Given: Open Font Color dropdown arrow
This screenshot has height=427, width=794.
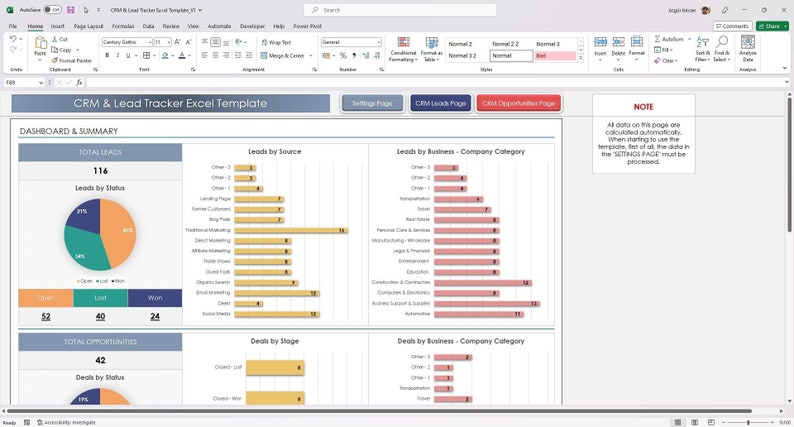Looking at the screenshot, I should click(189, 56).
